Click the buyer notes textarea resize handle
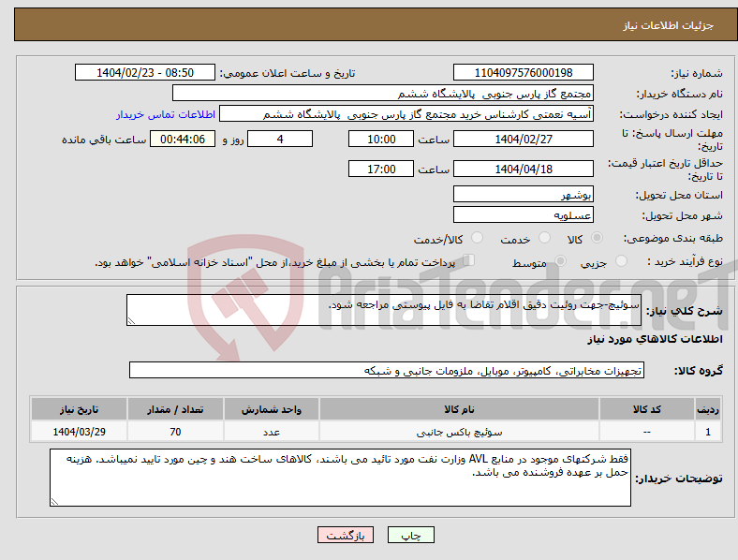Image resolution: width=738 pixels, height=560 pixels. click(54, 502)
